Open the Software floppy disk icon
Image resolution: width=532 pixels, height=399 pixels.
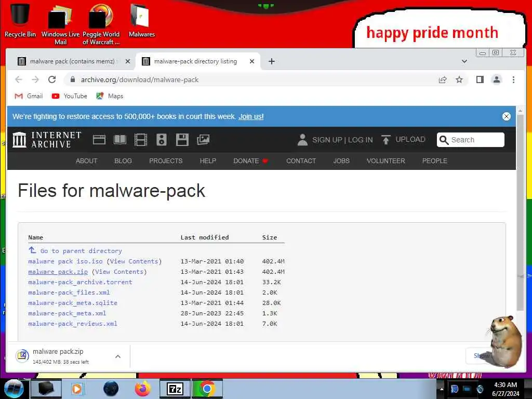pos(182,140)
